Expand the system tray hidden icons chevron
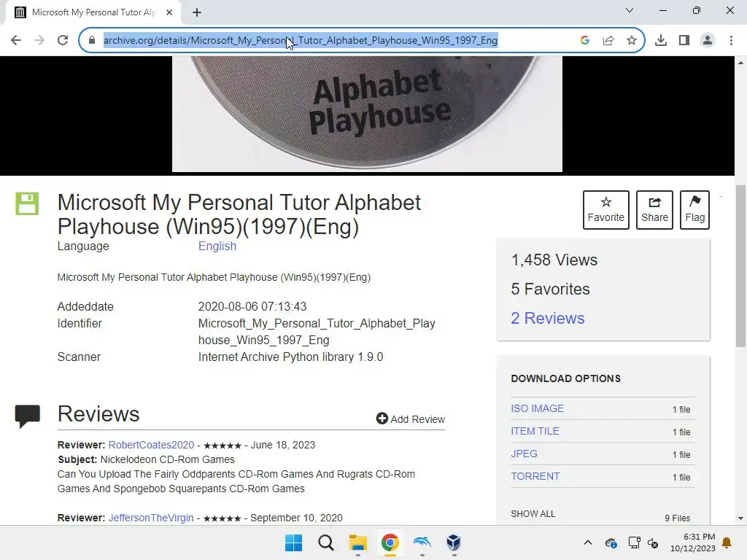 (588, 542)
